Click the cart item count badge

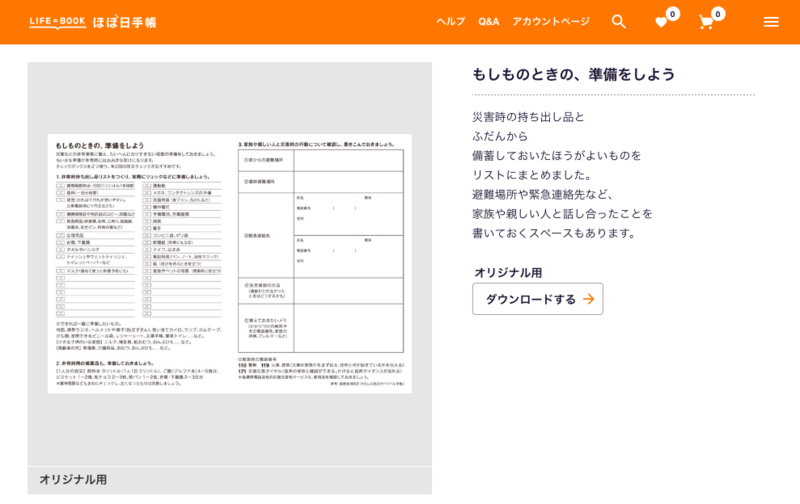[718, 14]
